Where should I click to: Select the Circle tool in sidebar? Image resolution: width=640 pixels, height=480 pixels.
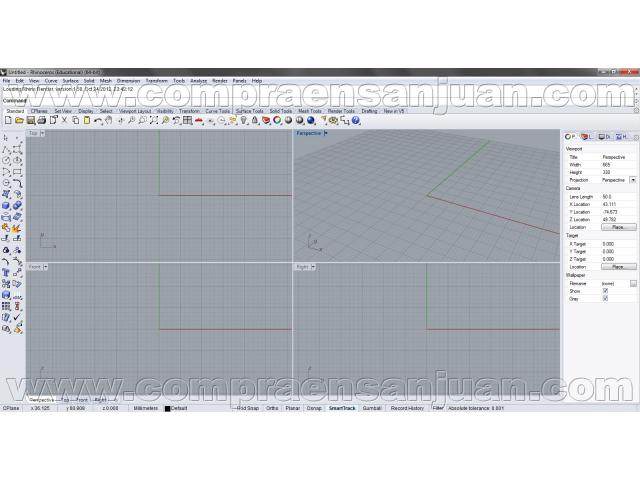pos(6,161)
